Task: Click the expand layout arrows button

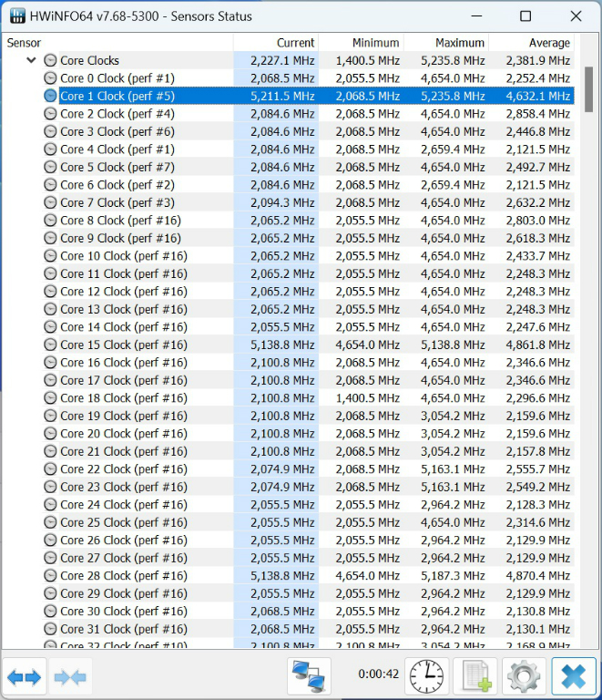Action: [24, 677]
